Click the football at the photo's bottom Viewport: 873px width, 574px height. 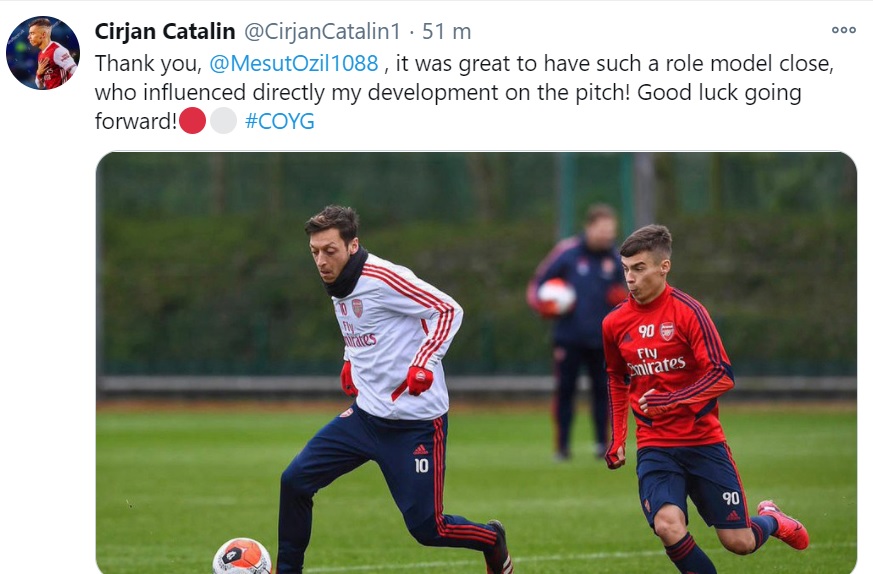[x=241, y=556]
